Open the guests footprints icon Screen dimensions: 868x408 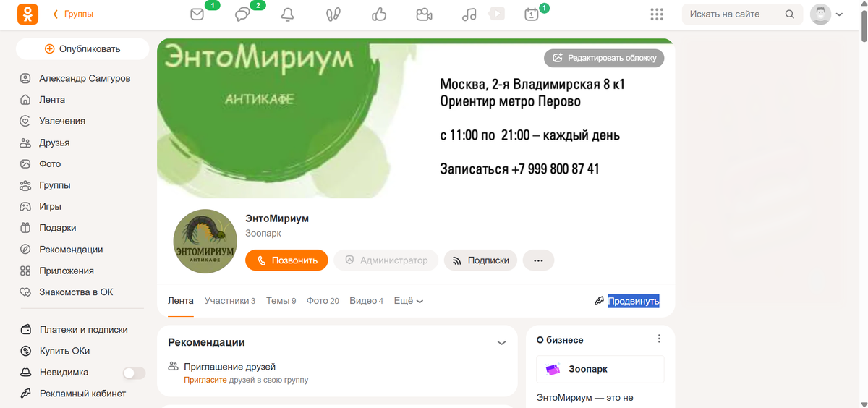333,14
